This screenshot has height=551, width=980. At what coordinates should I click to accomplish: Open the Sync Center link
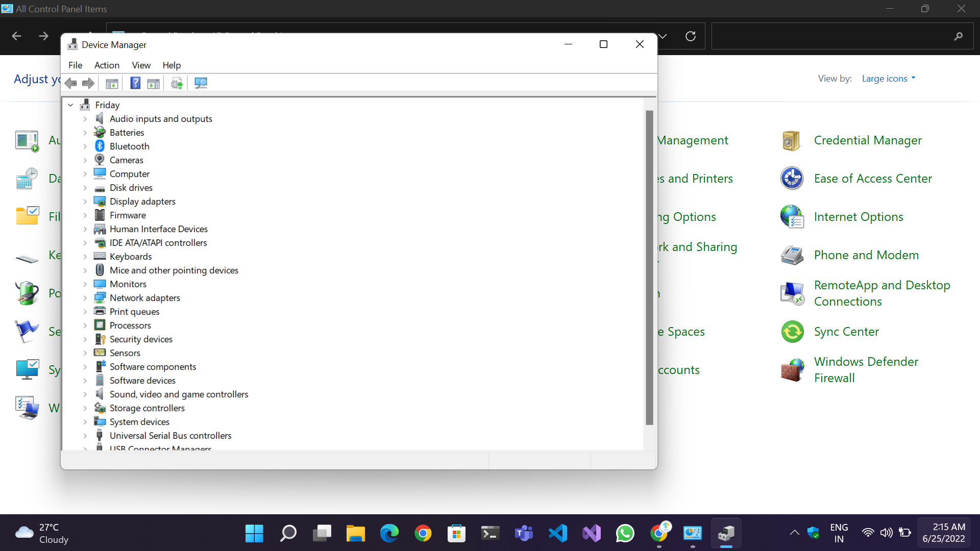click(846, 332)
